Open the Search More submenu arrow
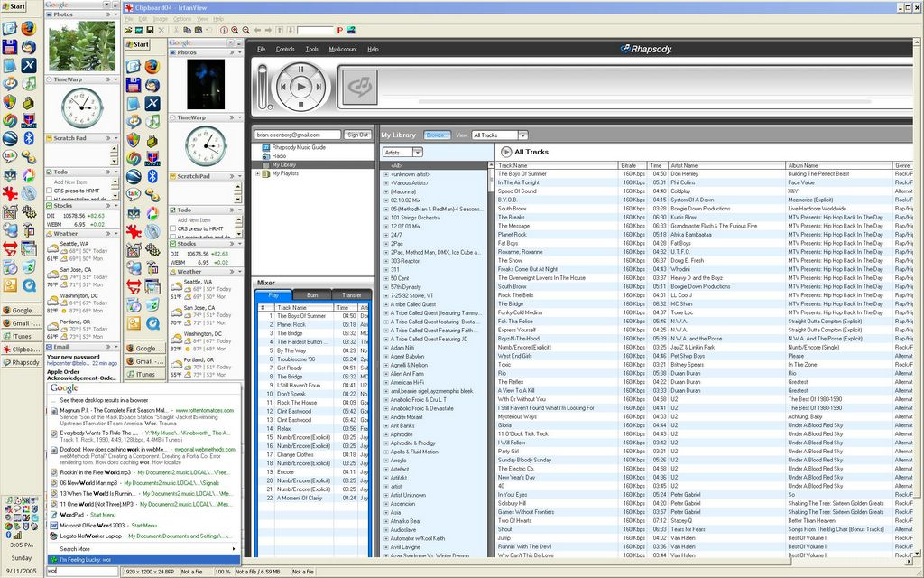 (x=235, y=549)
